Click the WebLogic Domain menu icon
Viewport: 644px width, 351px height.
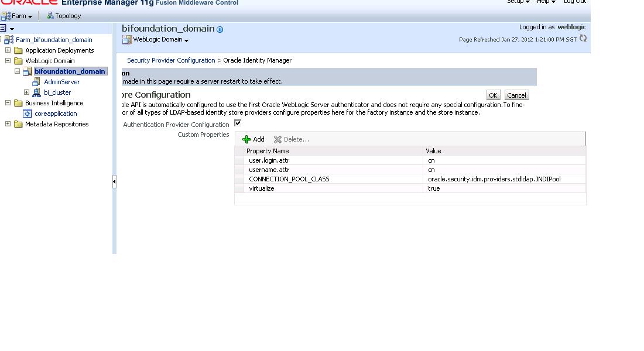pos(127,40)
